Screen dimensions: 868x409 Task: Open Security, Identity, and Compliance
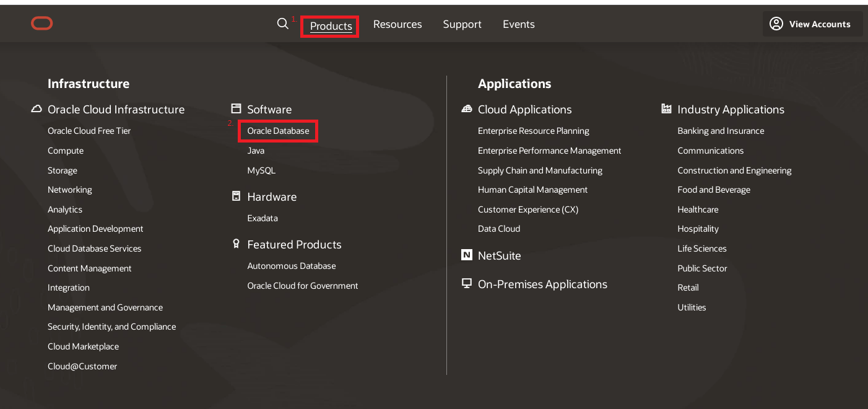click(112, 327)
